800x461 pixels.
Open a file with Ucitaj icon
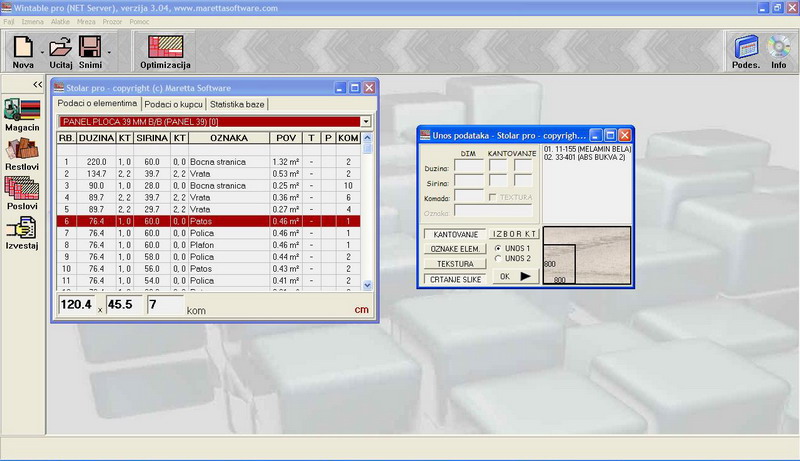click(x=60, y=46)
